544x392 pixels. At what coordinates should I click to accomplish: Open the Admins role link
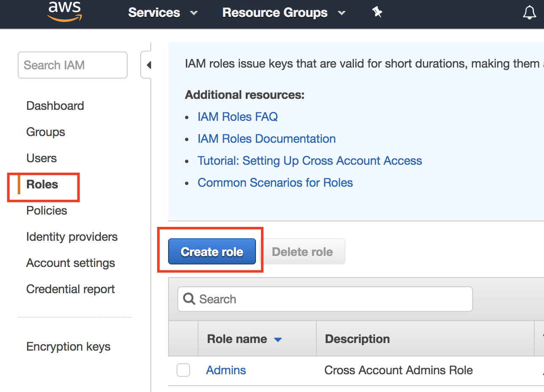pyautogui.click(x=226, y=370)
